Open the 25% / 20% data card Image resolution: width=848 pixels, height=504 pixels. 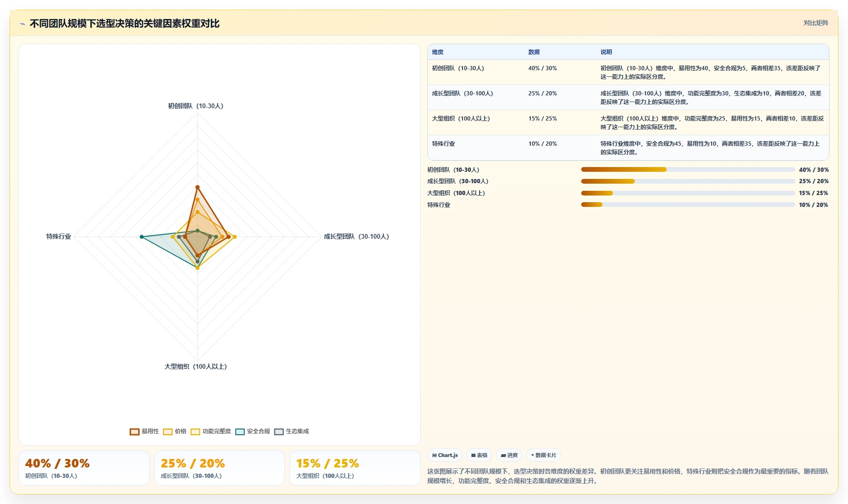[x=219, y=468]
